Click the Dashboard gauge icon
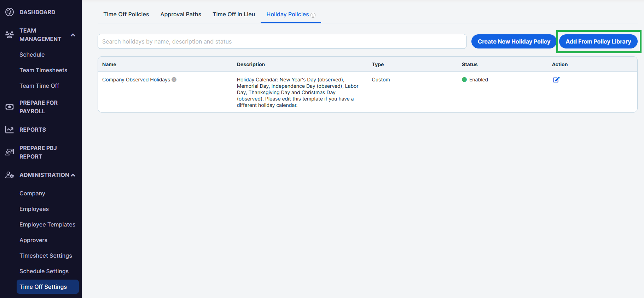 click(10, 12)
